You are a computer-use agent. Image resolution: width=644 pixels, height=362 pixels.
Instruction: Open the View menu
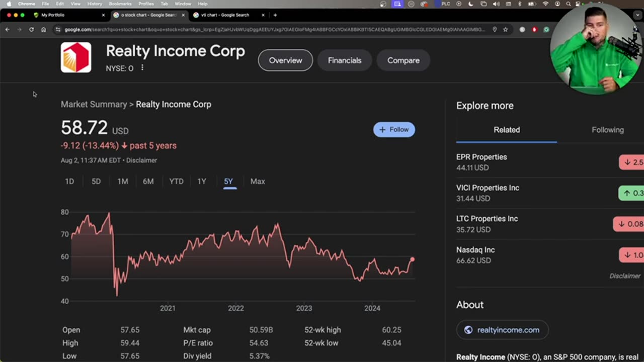pos(75,4)
